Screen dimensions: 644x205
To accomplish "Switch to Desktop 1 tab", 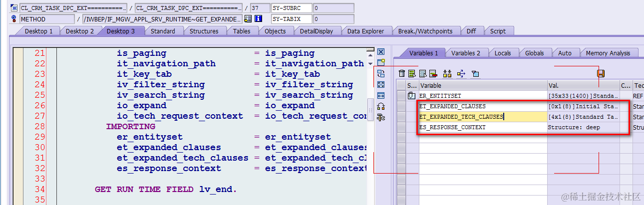I will pos(38,31).
